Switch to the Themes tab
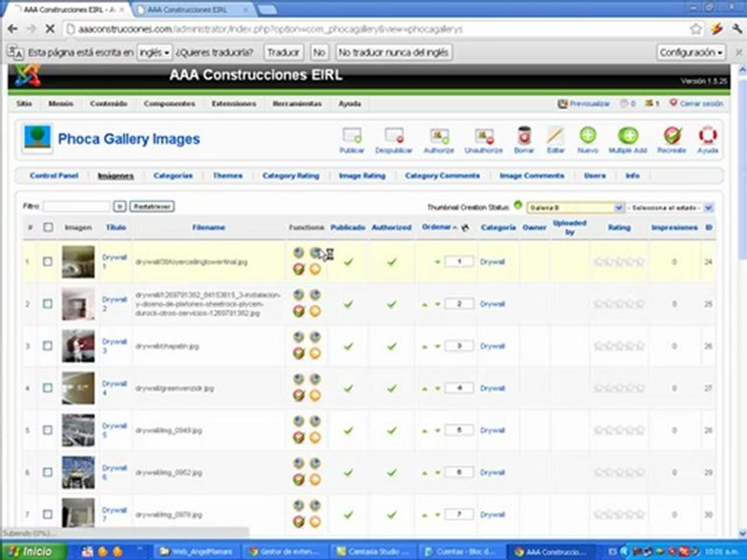The image size is (747, 560). (x=228, y=176)
